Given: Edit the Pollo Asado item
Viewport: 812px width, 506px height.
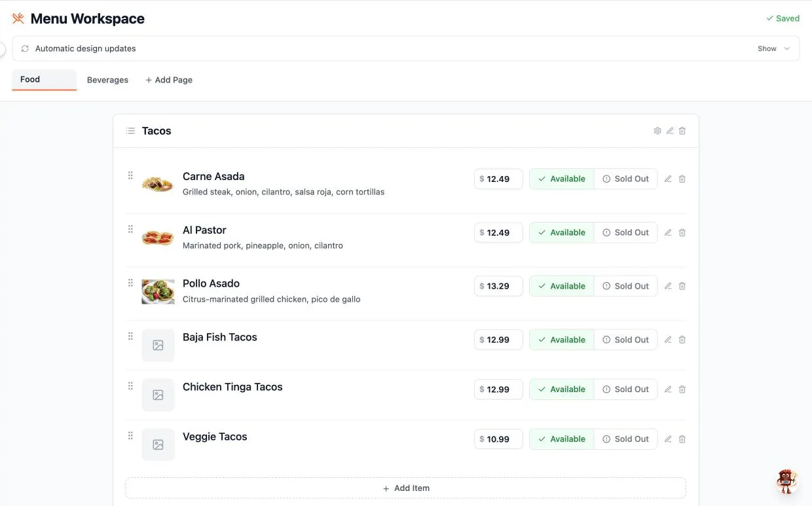Looking at the screenshot, I should (x=668, y=286).
